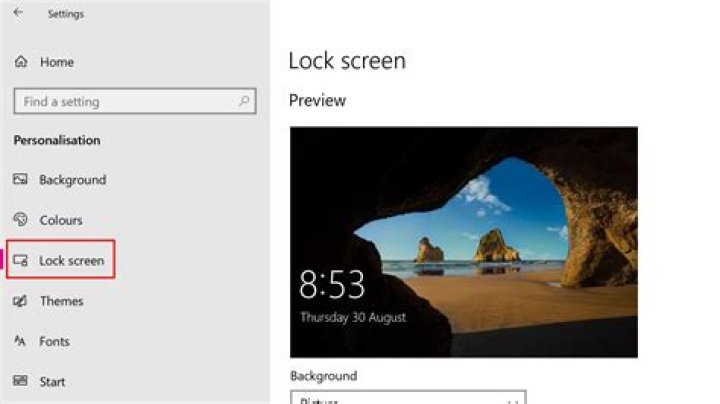
Task: Click the Lock screen page heading
Action: pos(347,60)
